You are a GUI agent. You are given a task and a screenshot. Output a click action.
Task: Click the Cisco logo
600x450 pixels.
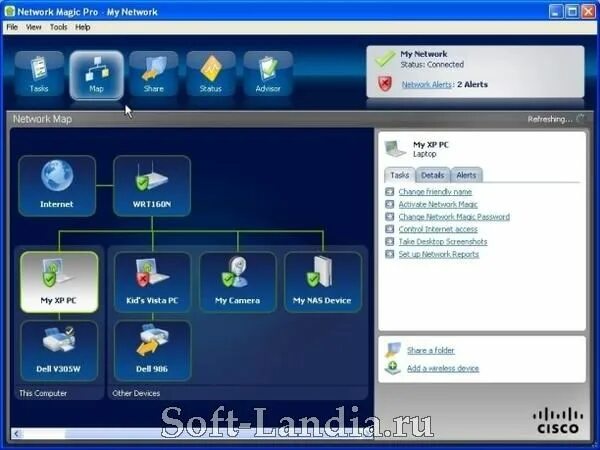pos(558,421)
